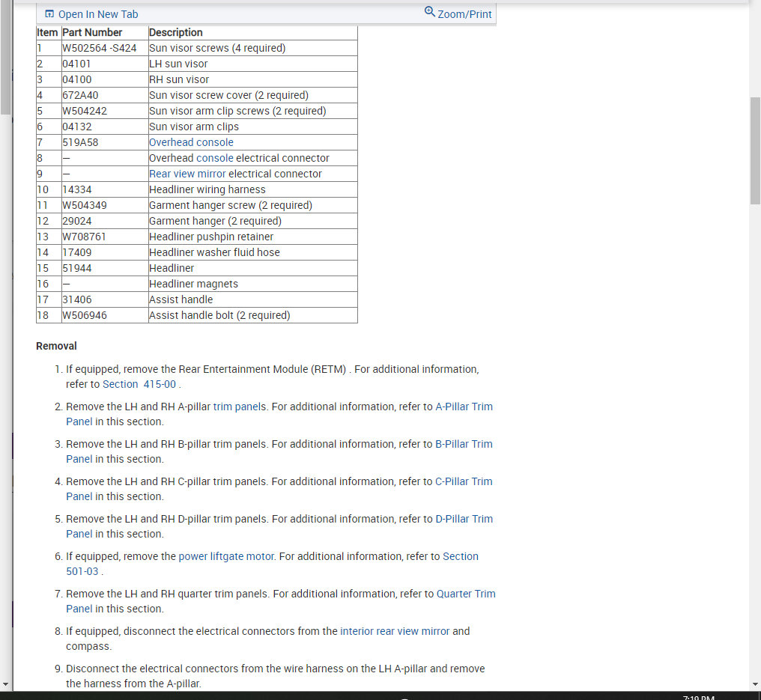Image resolution: width=761 pixels, height=700 pixels.
Task: Click the power liftgate motor link
Action: (x=226, y=556)
